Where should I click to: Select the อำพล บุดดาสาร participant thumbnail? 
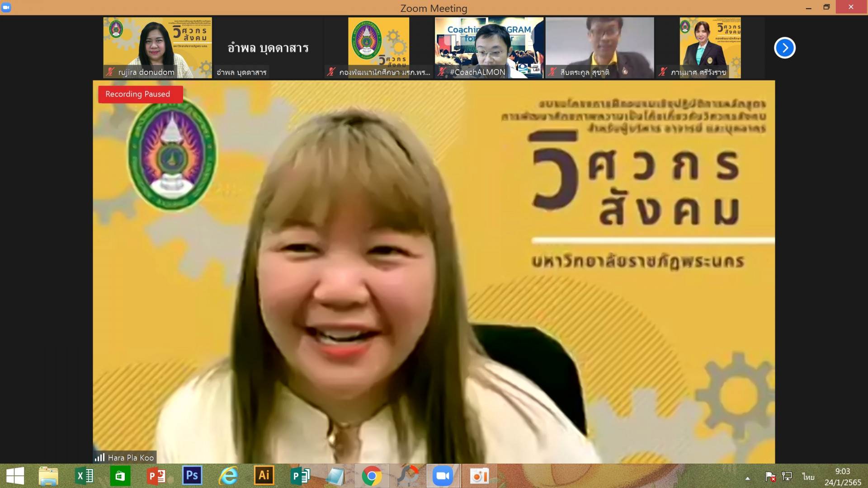click(x=268, y=48)
